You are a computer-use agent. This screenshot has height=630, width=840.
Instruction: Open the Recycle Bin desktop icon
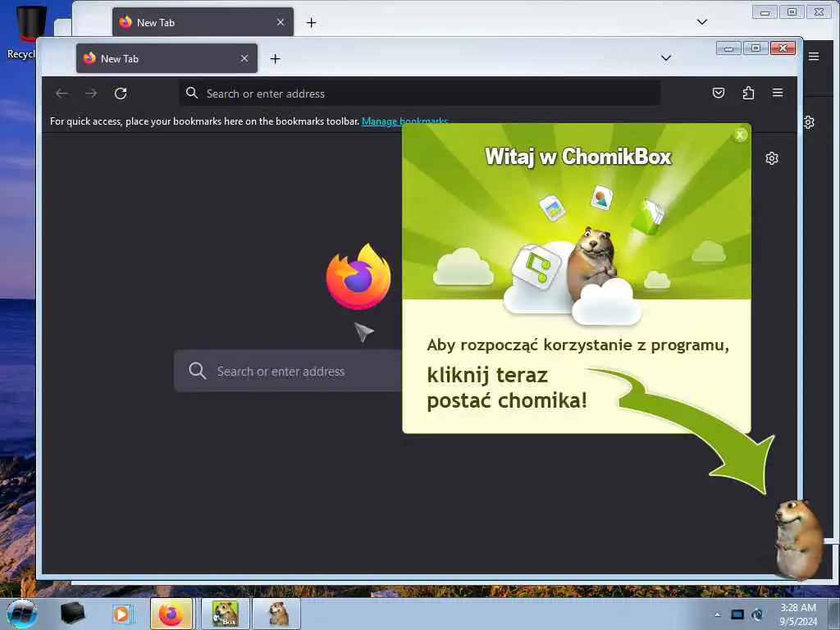27,31
